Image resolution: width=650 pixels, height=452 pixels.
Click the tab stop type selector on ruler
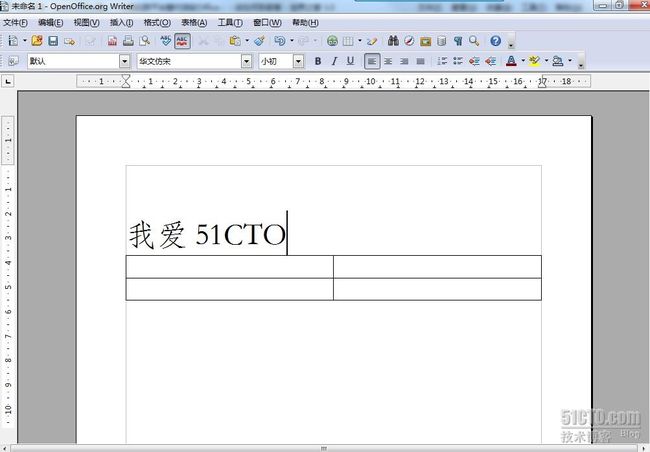(x=8, y=81)
